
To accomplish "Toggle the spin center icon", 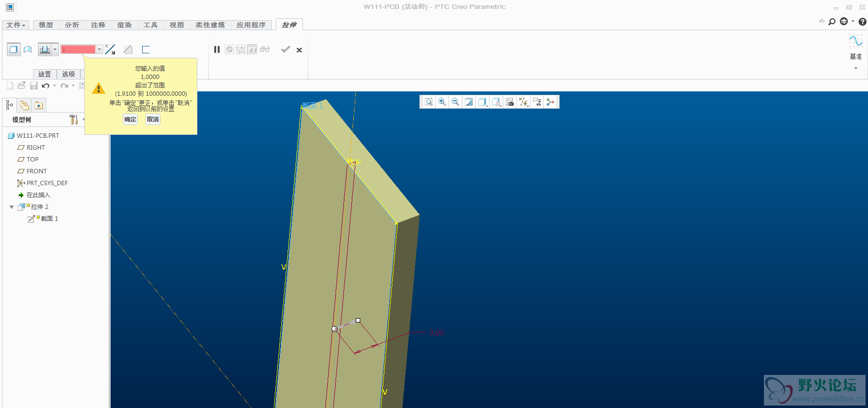I will point(551,102).
